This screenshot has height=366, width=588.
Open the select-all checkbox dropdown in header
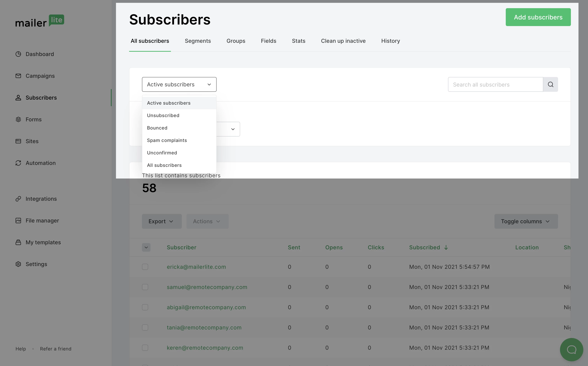click(x=146, y=247)
